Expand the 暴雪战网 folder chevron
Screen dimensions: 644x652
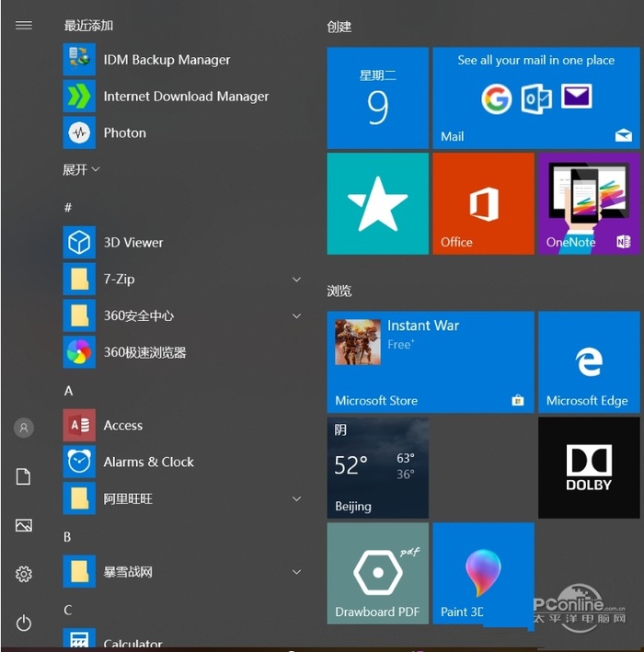pyautogui.click(x=296, y=572)
